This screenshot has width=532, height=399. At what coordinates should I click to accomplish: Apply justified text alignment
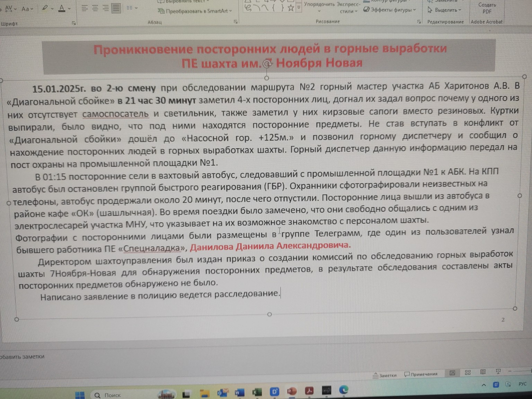pos(115,8)
